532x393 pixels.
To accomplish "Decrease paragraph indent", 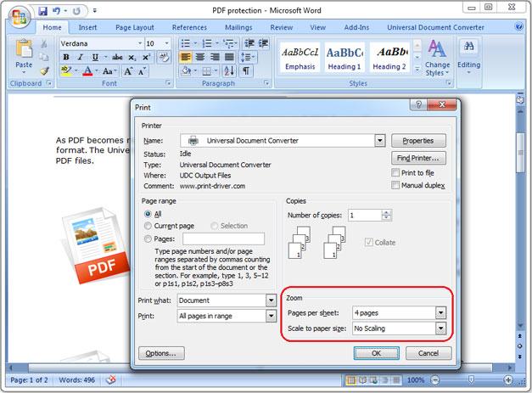I will coord(249,43).
